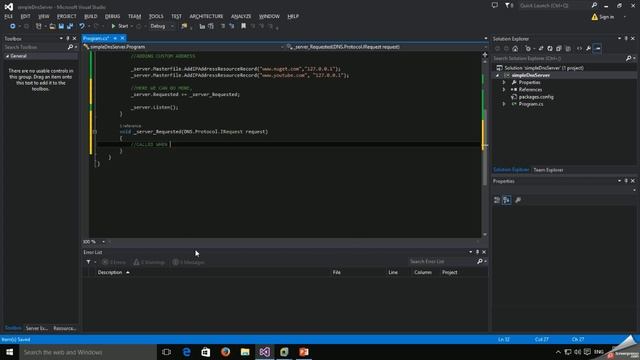
Task: Open the Debug configuration dropdown
Action: pos(162,26)
